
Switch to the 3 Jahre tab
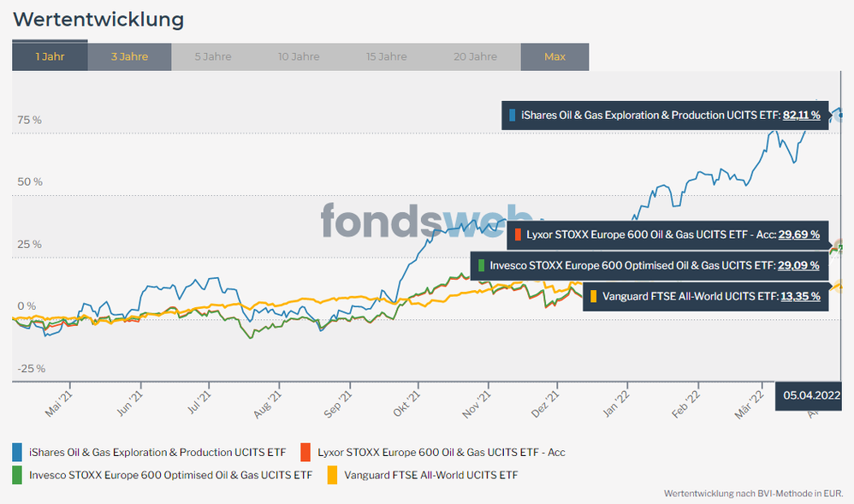[x=129, y=57]
